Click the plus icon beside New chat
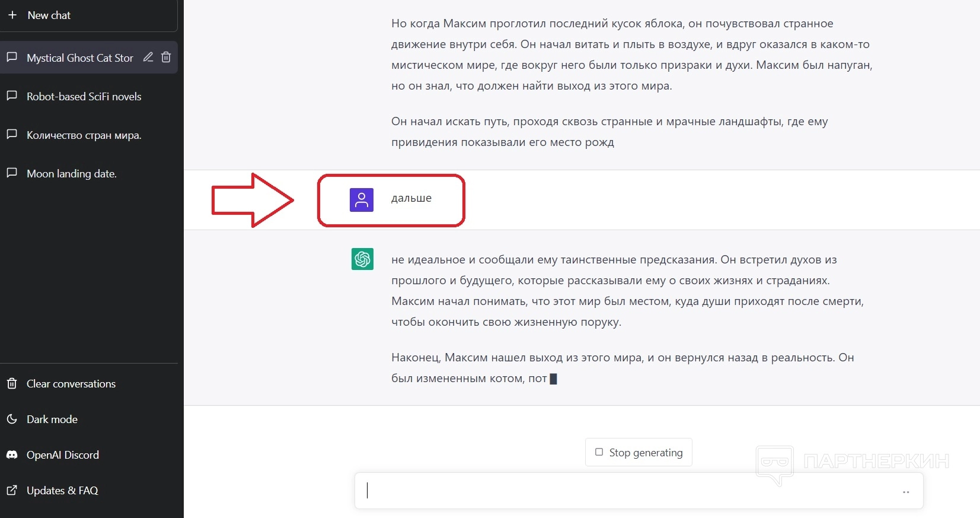This screenshot has height=518, width=980. [12, 15]
